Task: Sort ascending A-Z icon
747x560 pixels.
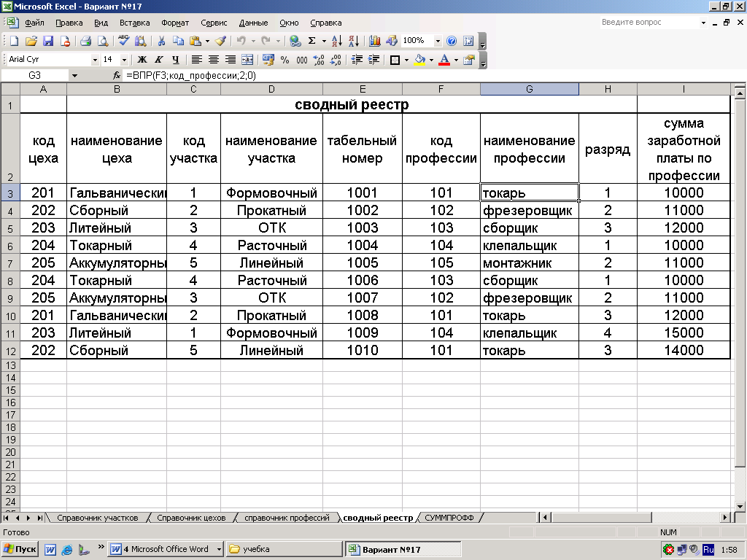Action: point(337,41)
